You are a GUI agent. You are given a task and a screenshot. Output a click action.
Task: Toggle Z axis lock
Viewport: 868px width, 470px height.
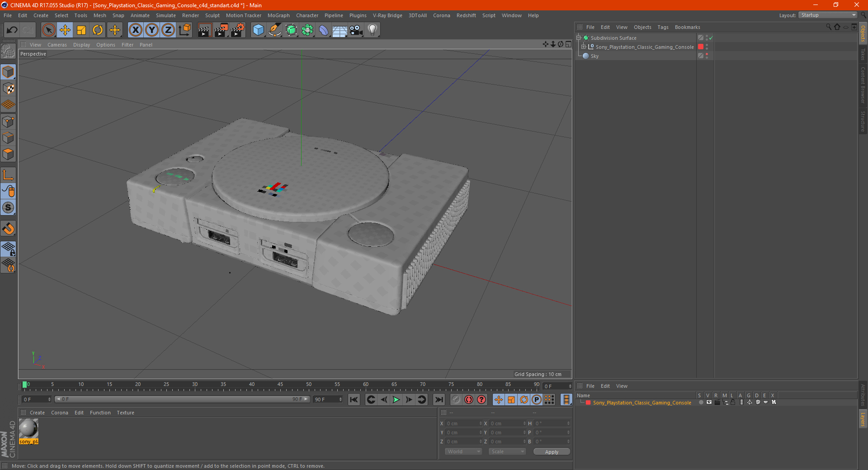(168, 30)
